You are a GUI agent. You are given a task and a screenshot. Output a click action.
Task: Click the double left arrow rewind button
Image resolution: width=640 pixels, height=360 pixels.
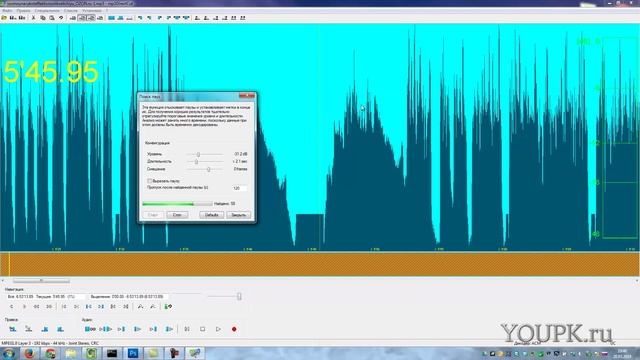pos(36,307)
